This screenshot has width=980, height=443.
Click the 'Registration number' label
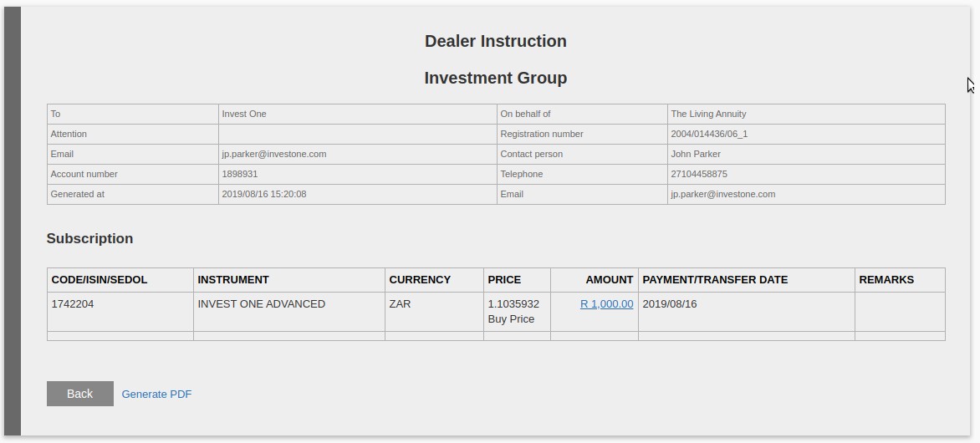click(x=541, y=134)
